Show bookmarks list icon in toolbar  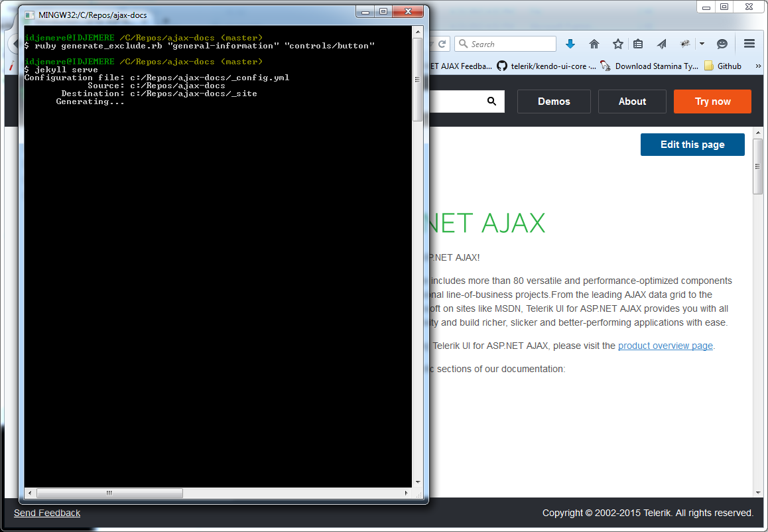(638, 44)
